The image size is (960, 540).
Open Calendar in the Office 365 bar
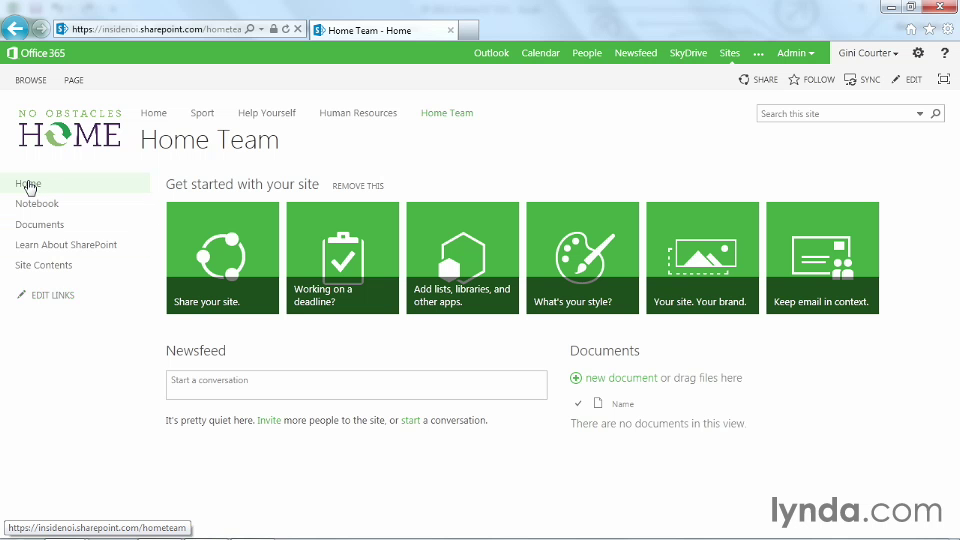point(541,53)
